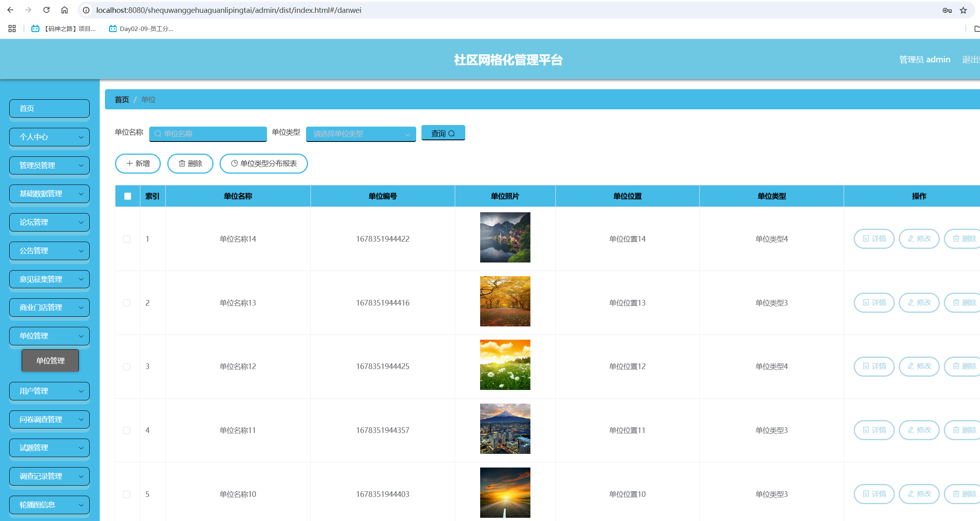Click the 管理员 admin label
Image resolution: width=980 pixels, height=521 pixels.
coord(925,59)
